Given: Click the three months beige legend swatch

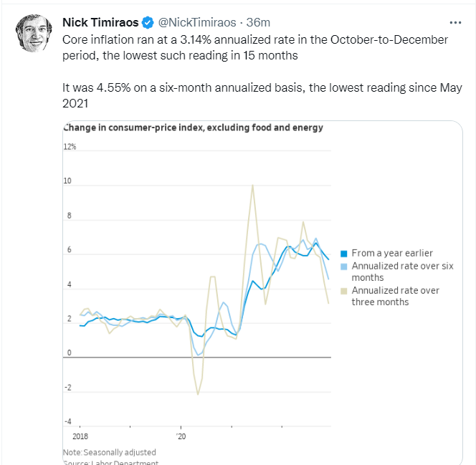Looking at the screenshot, I should [x=344, y=291].
